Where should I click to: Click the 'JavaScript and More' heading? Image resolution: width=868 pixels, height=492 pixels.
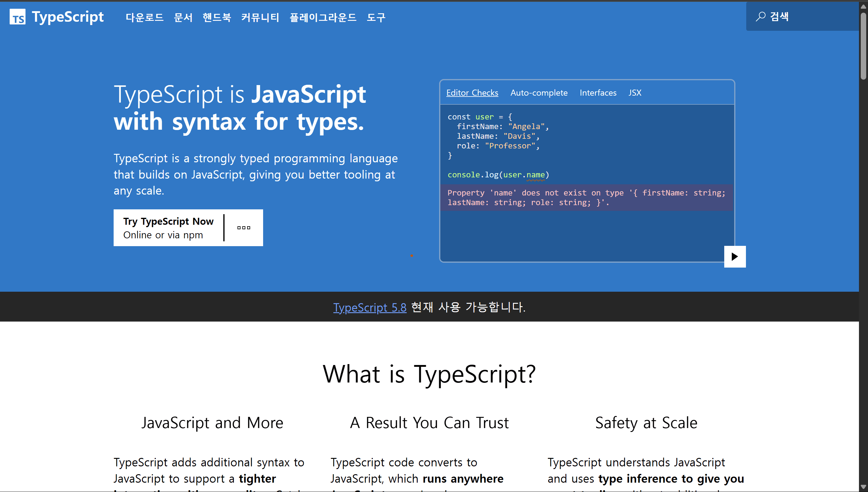212,423
